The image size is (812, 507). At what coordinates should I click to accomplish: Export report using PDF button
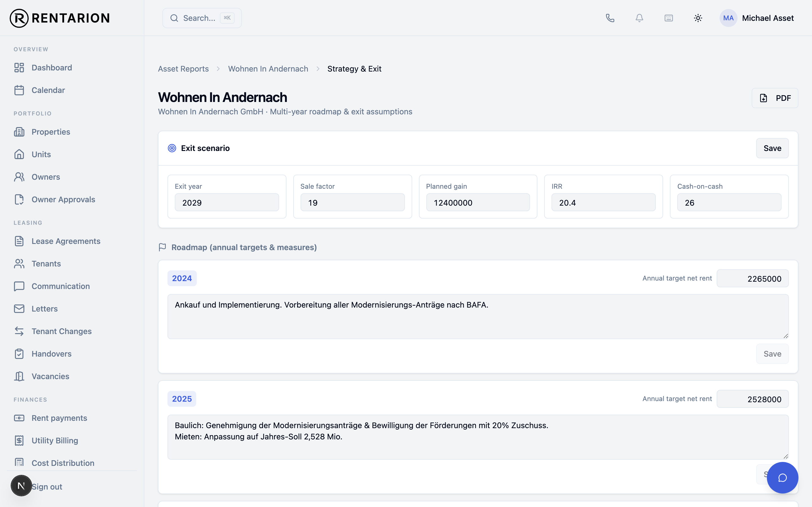coord(775,98)
